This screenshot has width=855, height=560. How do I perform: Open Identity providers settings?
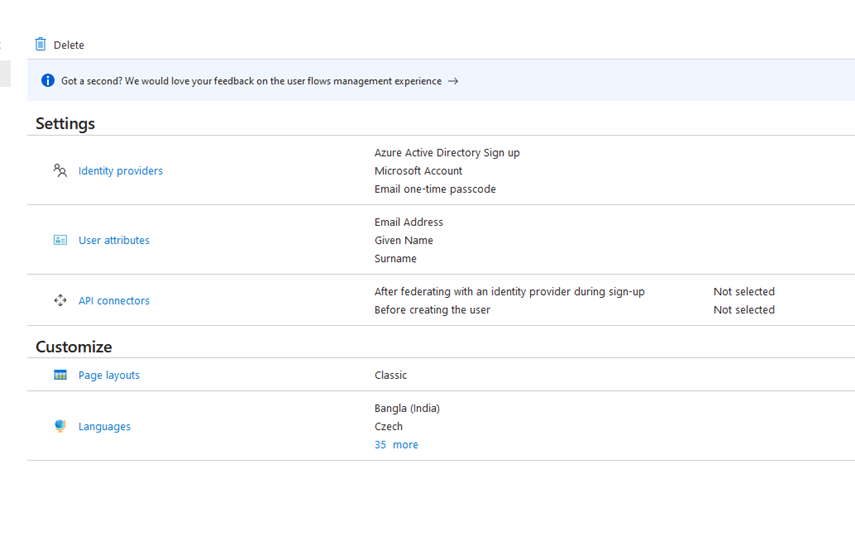pyautogui.click(x=121, y=171)
